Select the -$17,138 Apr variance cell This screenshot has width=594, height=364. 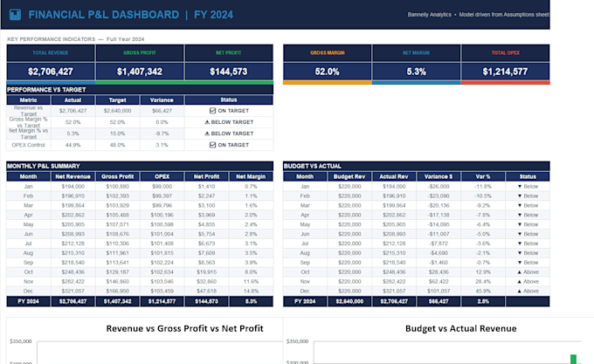[439, 215]
